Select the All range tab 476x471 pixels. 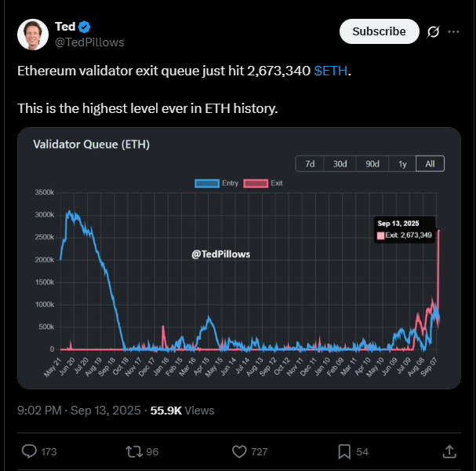pos(430,164)
